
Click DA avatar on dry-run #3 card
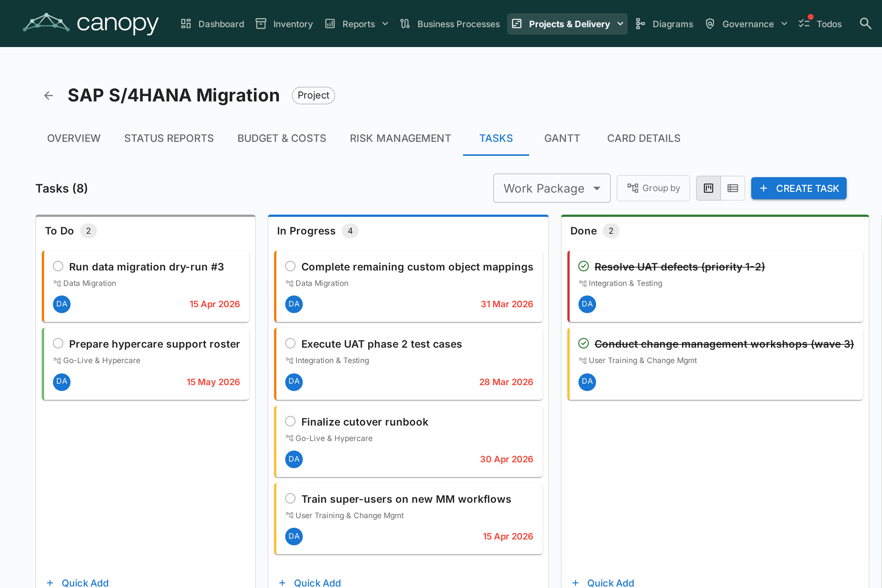coord(61,304)
